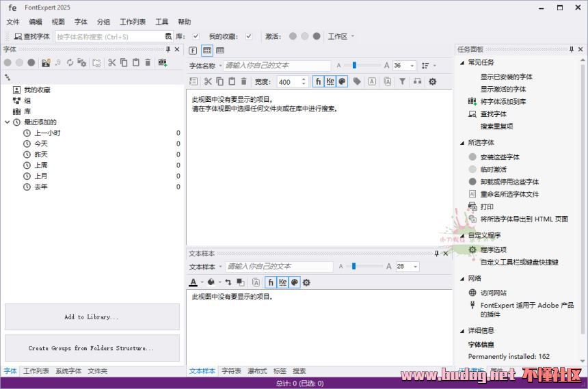Click the add to library icon in Fonts panel
The width and height of the screenshot is (588, 389).
tap(163, 63)
